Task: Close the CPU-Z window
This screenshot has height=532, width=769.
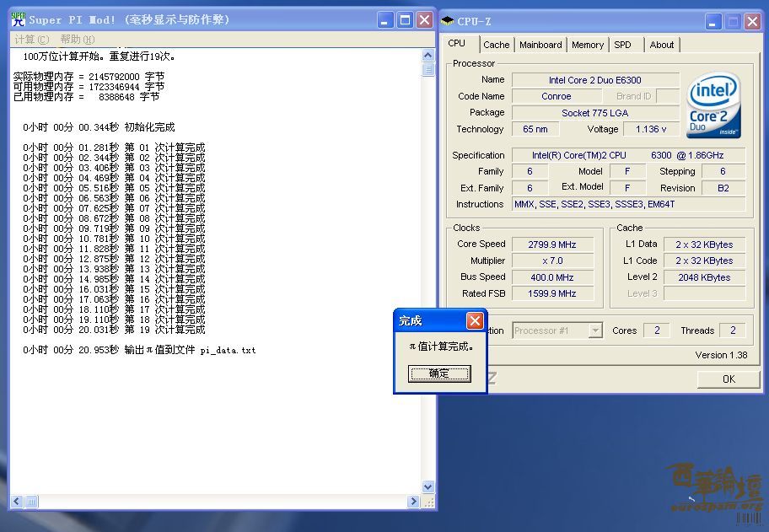Action: pyautogui.click(x=750, y=21)
